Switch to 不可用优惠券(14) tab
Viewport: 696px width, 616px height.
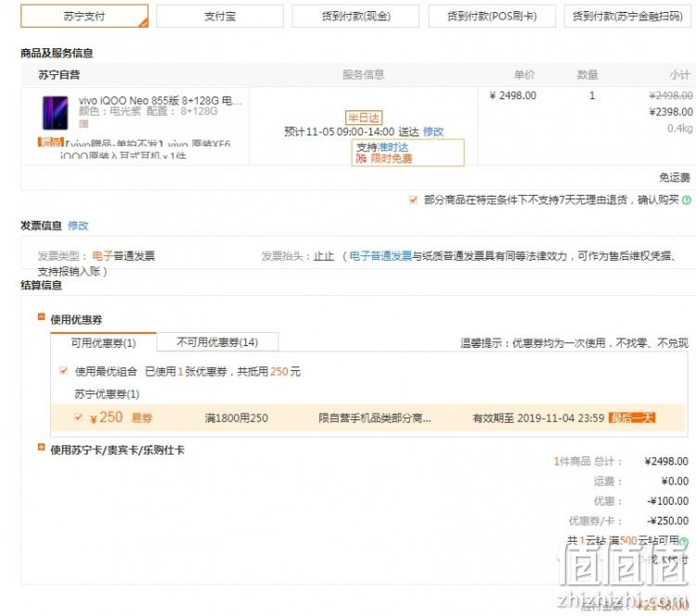click(x=217, y=342)
